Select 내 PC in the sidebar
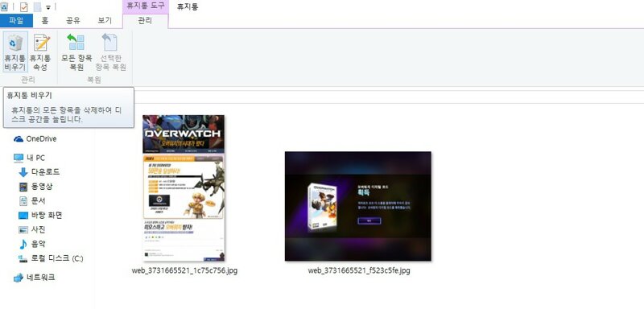 30,158
